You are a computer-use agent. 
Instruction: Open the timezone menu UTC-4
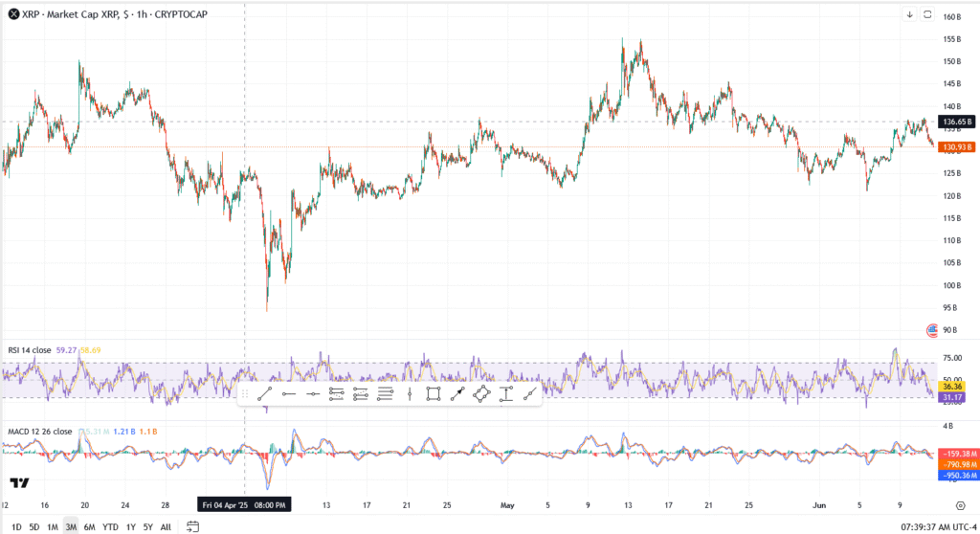point(959,526)
